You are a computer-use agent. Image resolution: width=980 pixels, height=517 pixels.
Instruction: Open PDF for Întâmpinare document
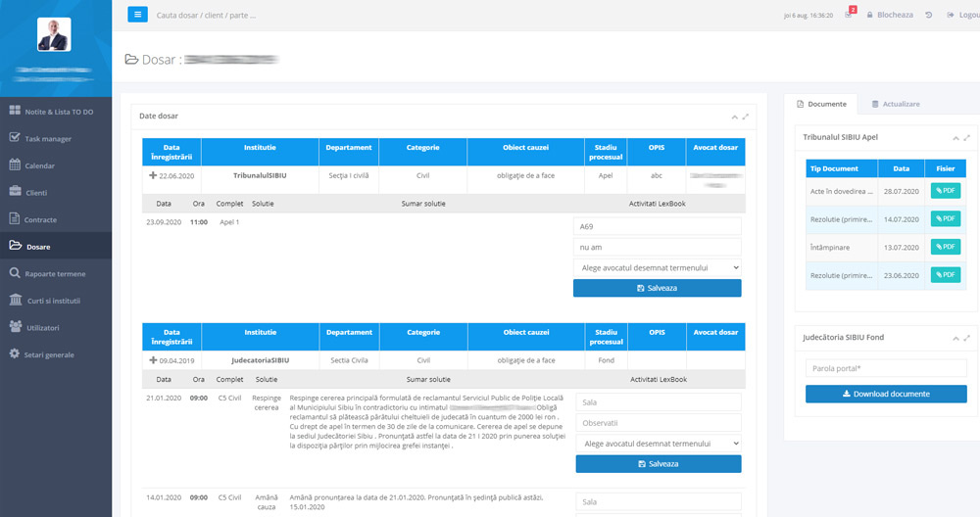click(946, 248)
